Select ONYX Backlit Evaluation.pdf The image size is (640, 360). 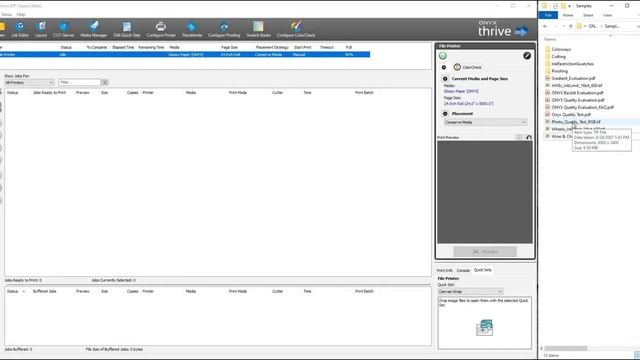[x=577, y=93]
